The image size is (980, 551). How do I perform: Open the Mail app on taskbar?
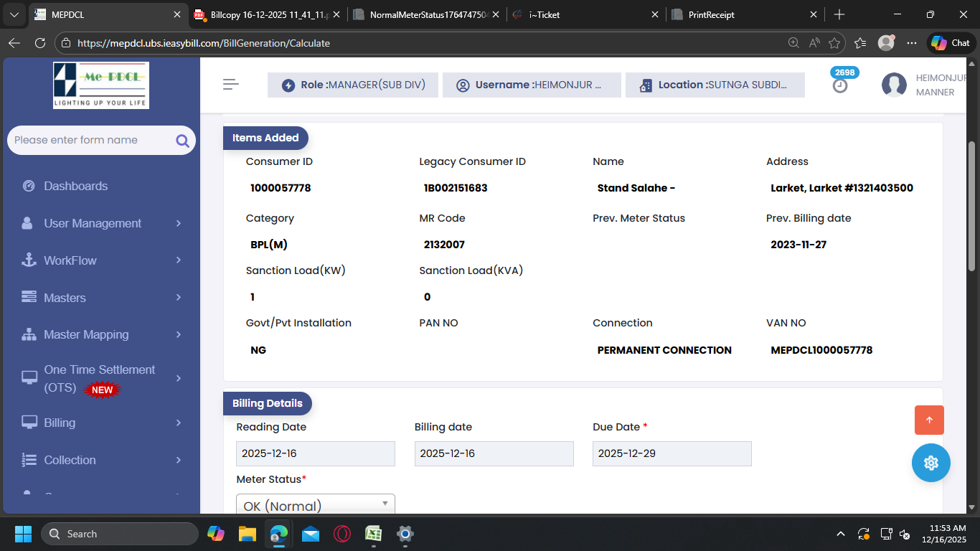click(x=311, y=534)
